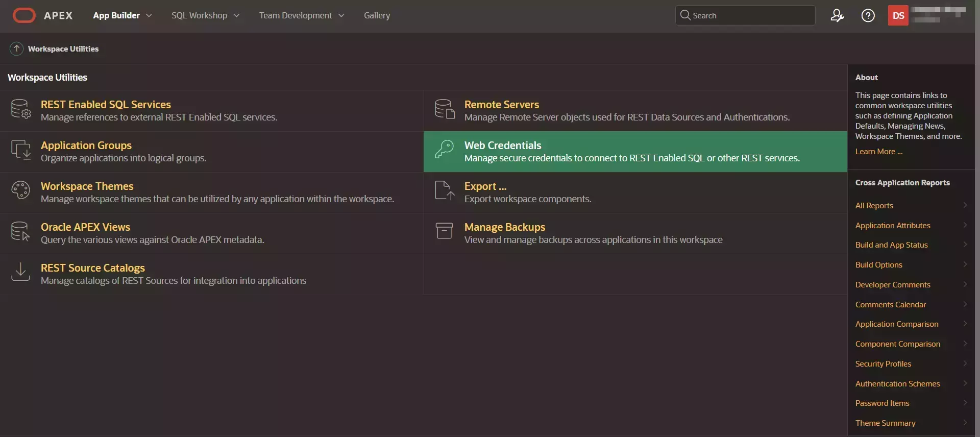Image resolution: width=980 pixels, height=437 pixels.
Task: Click into the Search input field
Action: tap(750, 16)
